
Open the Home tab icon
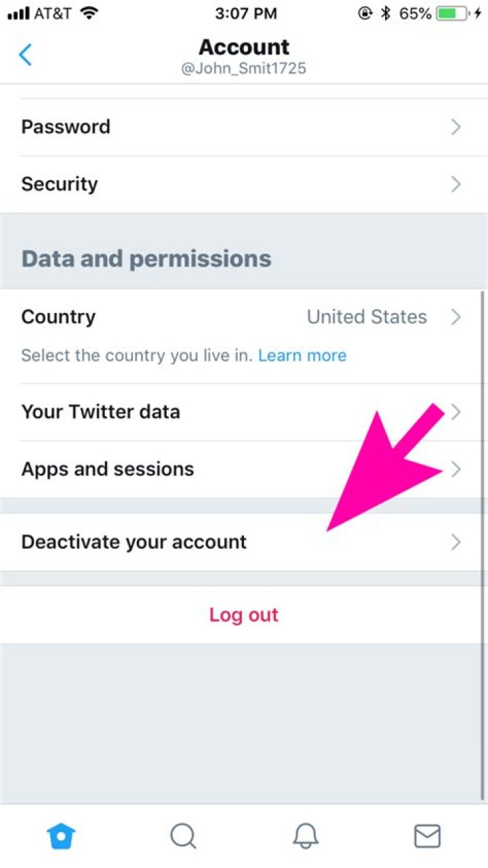coord(61,836)
